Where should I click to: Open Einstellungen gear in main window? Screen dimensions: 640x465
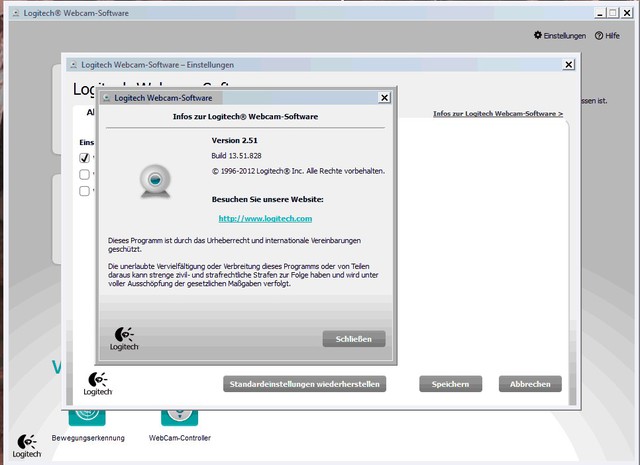pos(560,36)
